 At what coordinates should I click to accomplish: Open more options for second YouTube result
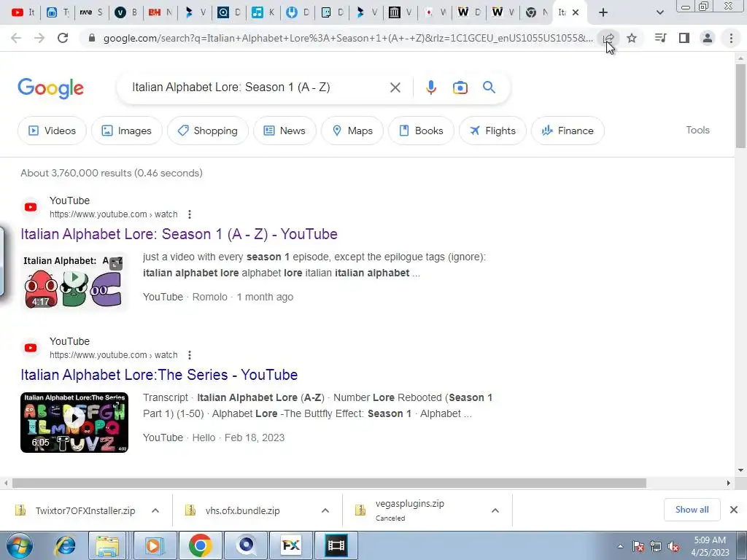tap(190, 355)
